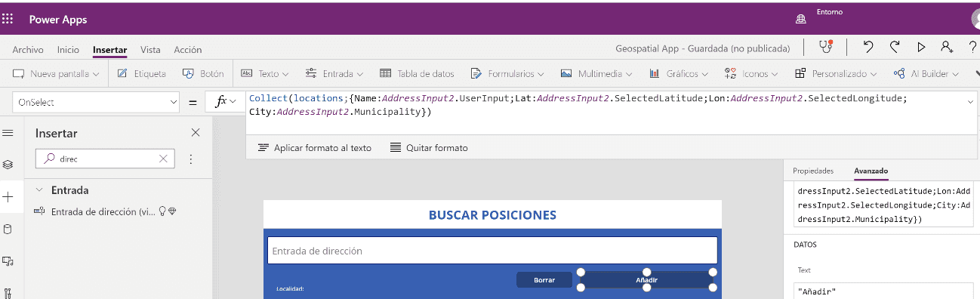Screen dimensions: 980x299
Task: Open the Insertar panel more options dots
Action: (x=190, y=159)
